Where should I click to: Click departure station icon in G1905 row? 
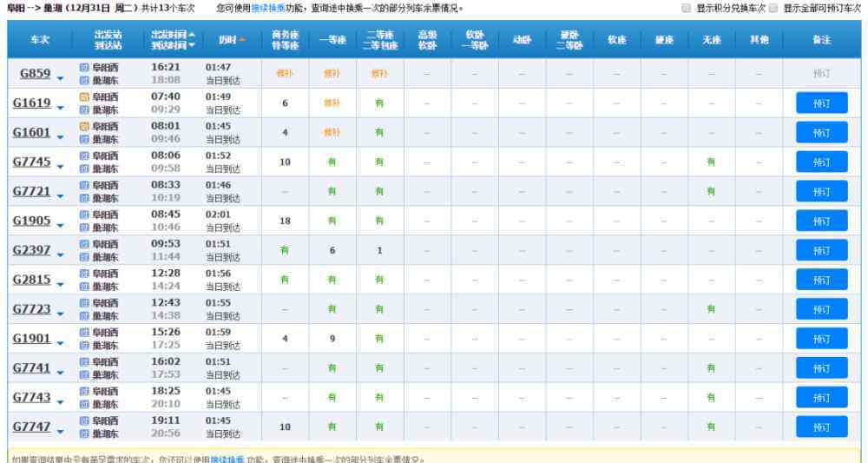[84, 215]
